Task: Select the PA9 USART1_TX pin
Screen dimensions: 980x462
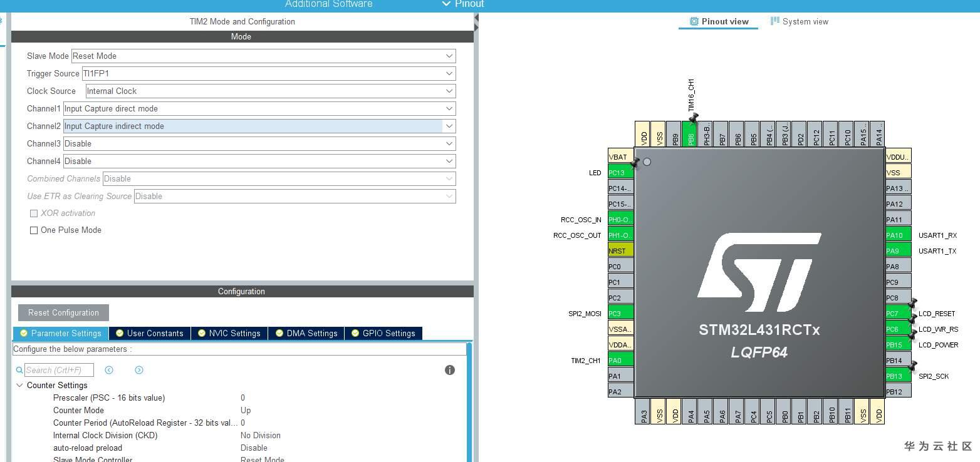Action: point(898,251)
